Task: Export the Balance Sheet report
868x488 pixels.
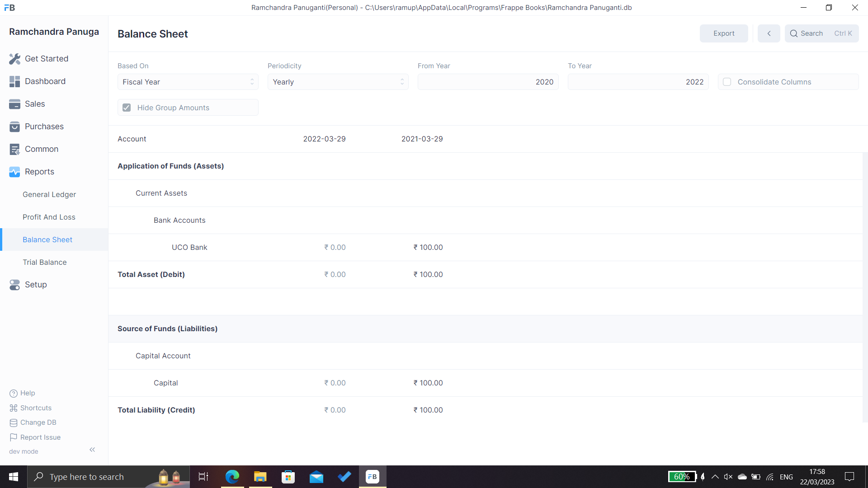Action: (x=723, y=33)
